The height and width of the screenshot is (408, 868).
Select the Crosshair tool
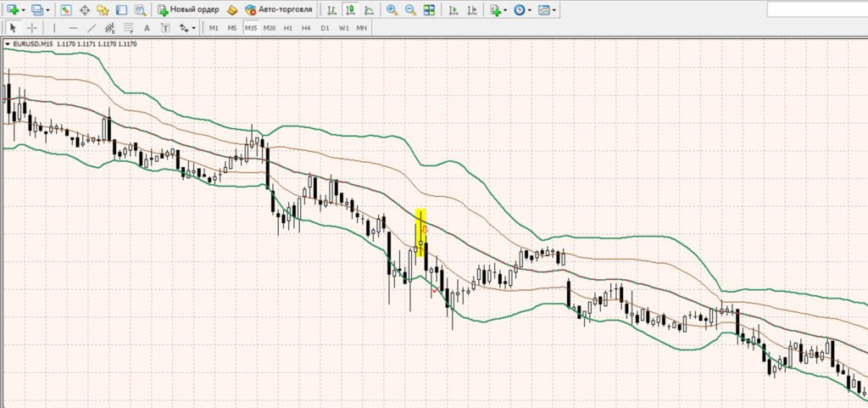(32, 28)
